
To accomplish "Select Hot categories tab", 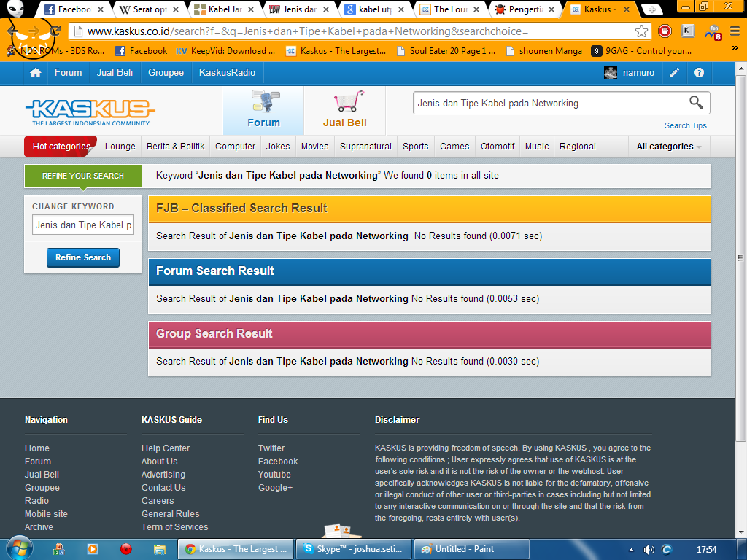I will tap(61, 147).
